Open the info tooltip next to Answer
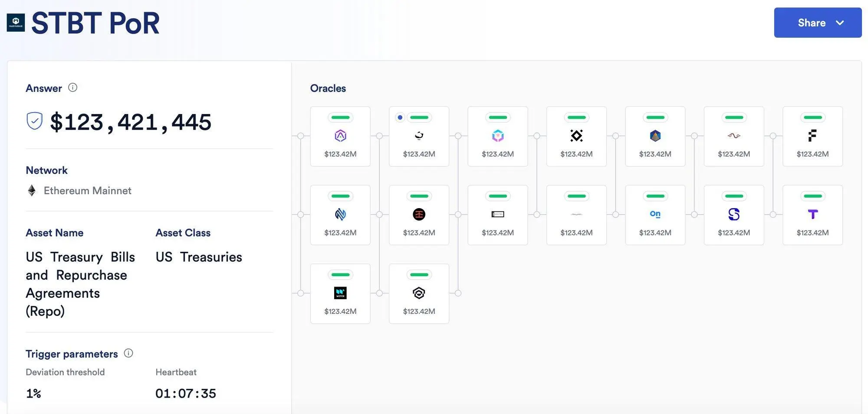Image resolution: width=868 pixels, height=414 pixels. pos(73,88)
